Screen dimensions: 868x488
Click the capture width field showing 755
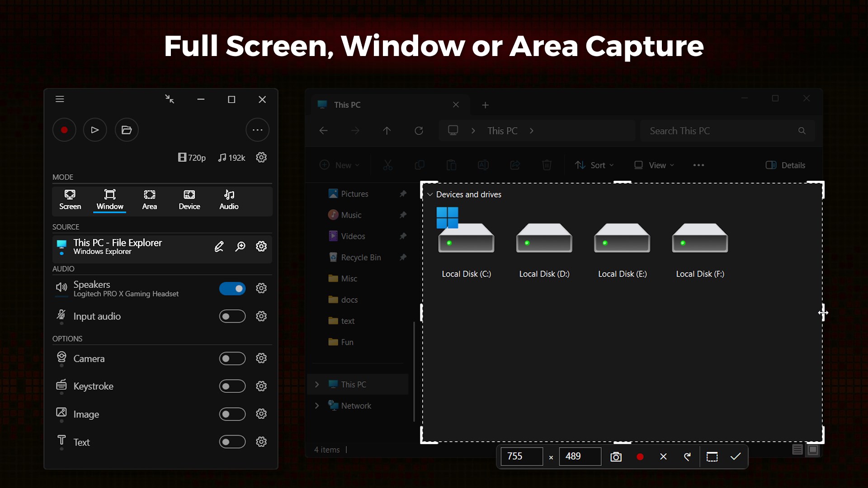(x=522, y=456)
